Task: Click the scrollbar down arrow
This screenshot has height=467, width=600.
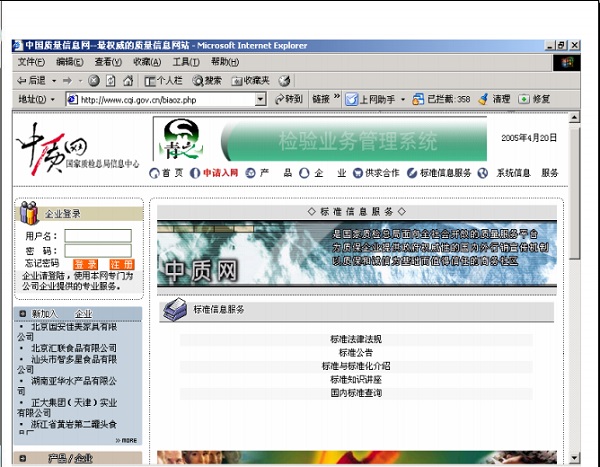Action: point(574,458)
